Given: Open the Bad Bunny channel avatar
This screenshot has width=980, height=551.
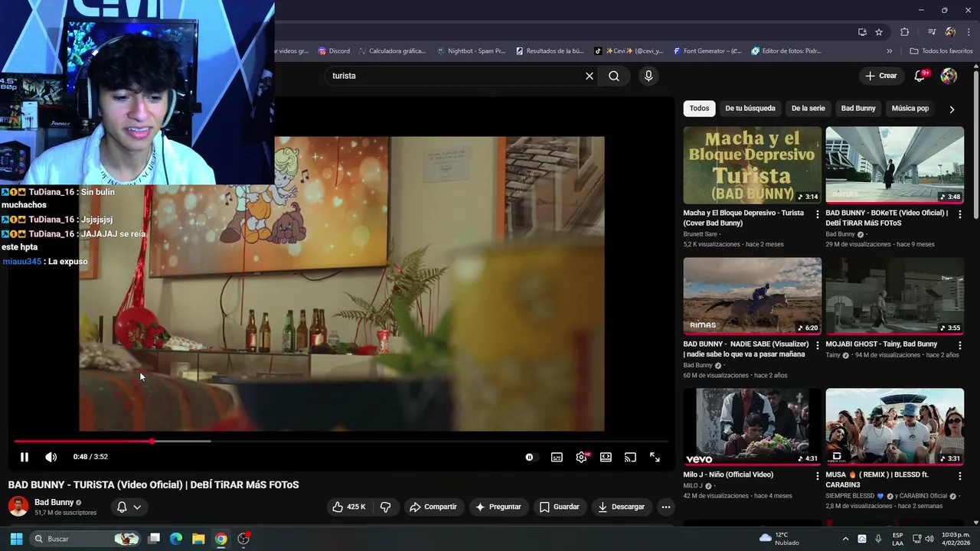Looking at the screenshot, I should coord(18,507).
